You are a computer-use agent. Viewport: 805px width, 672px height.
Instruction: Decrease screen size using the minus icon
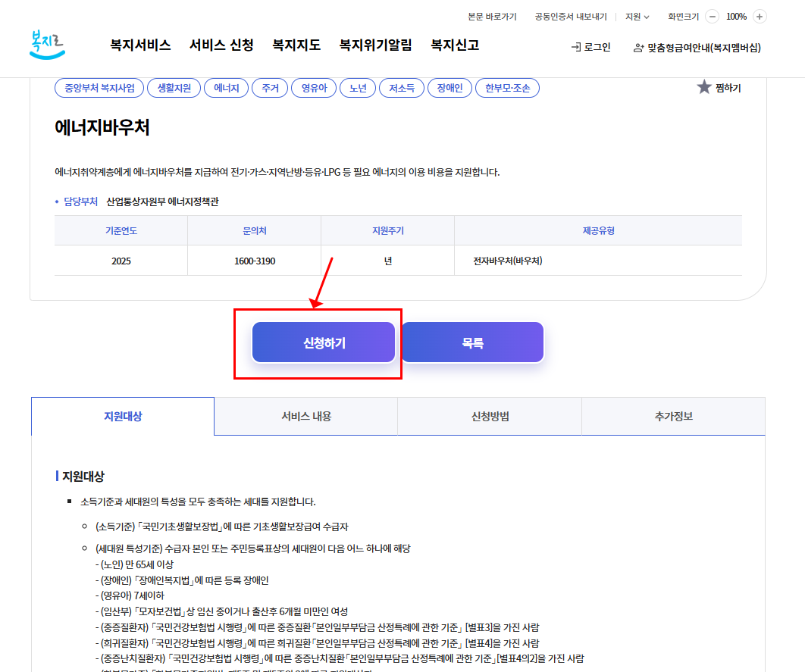pyautogui.click(x=711, y=16)
